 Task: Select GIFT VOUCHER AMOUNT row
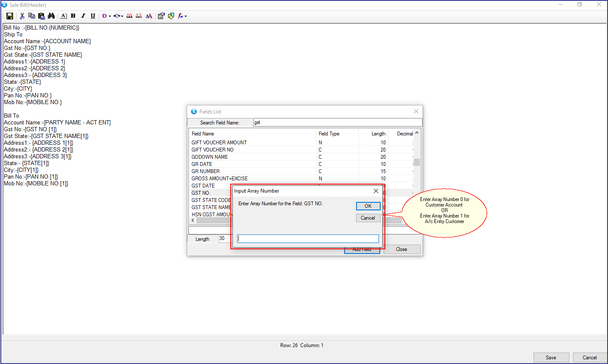click(x=301, y=143)
